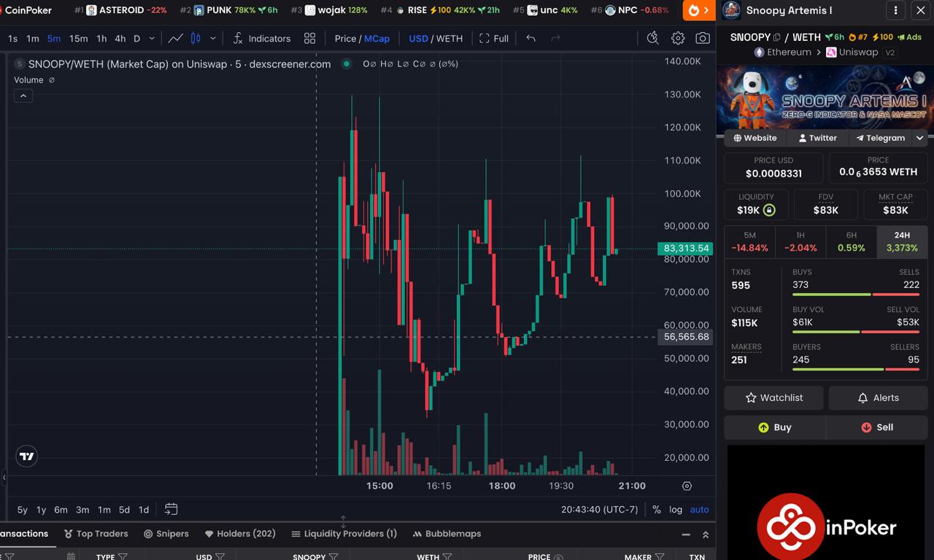Open trending token #4 RISE
Screen dimensions: 934x560
click(441, 10)
